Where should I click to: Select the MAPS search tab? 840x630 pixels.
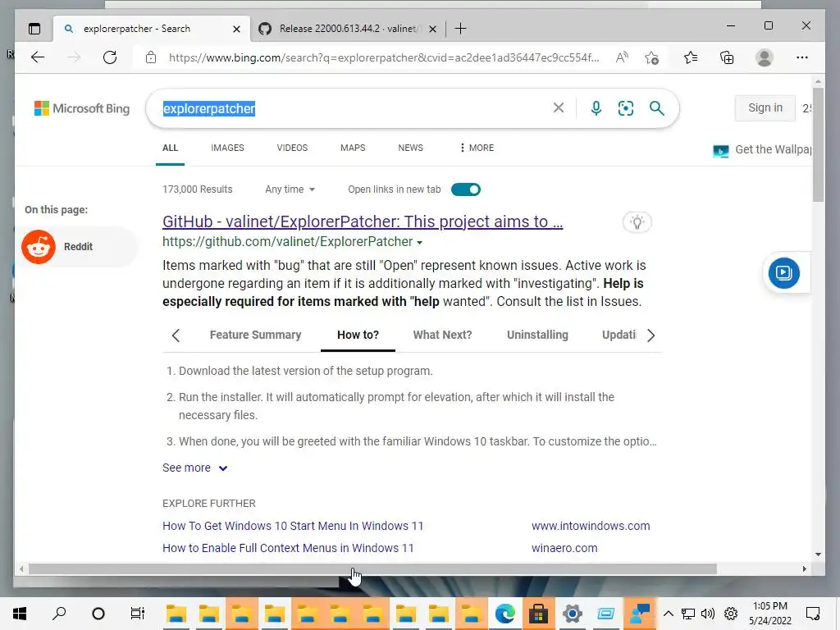point(353,148)
